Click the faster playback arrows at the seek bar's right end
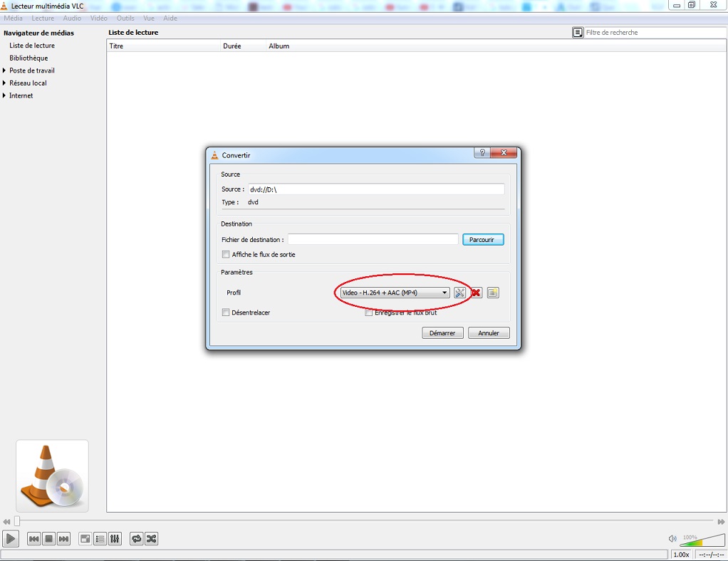The width and height of the screenshot is (728, 561). point(721,522)
